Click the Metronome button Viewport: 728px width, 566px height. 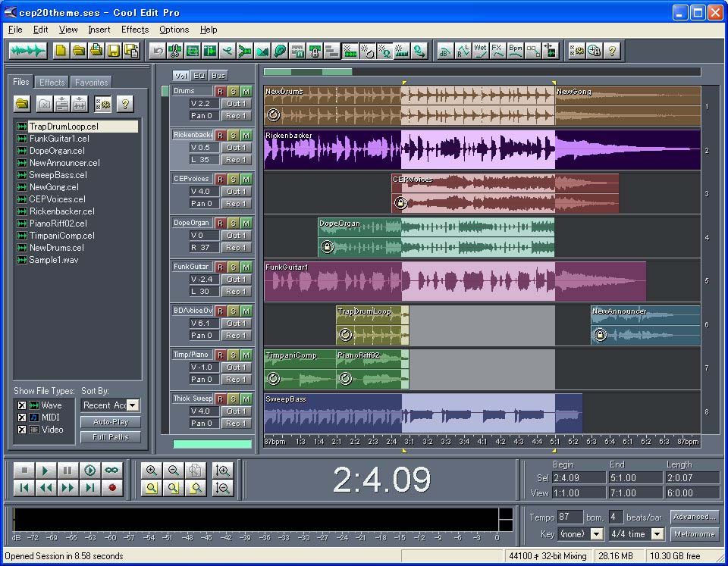pyautogui.click(x=694, y=534)
